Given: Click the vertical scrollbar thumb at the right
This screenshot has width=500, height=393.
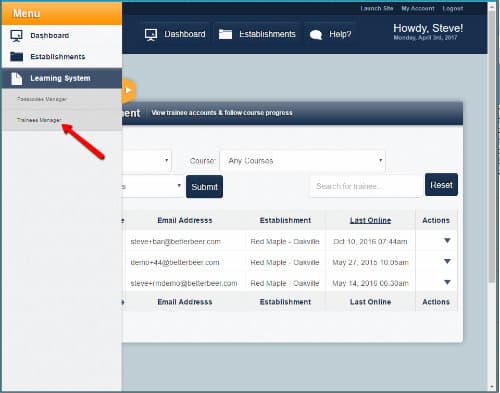Looking at the screenshot, I should (x=492, y=147).
